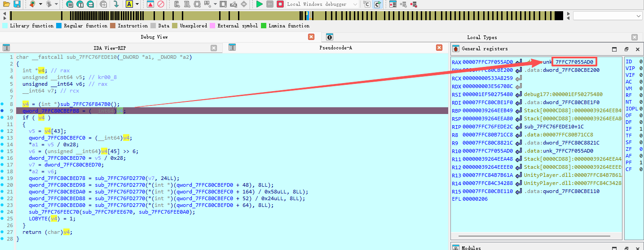Open the Local Windows debugger dropdown
The width and height of the screenshot is (644, 250).
pyautogui.click(x=355, y=4)
